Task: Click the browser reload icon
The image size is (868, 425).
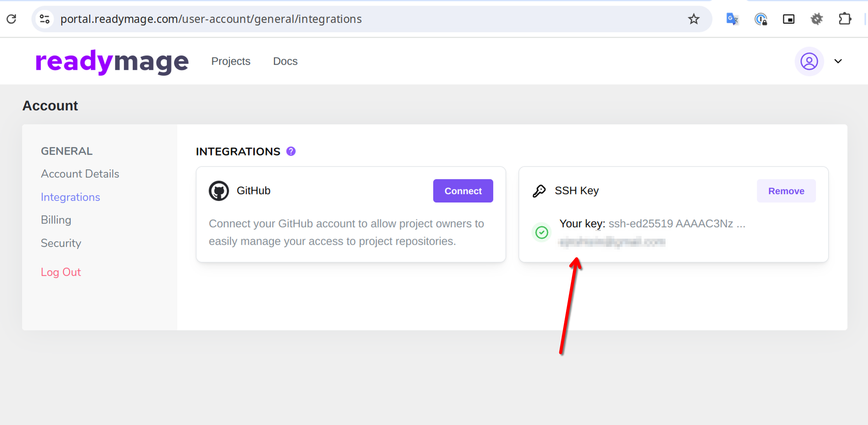Action: click(x=12, y=19)
